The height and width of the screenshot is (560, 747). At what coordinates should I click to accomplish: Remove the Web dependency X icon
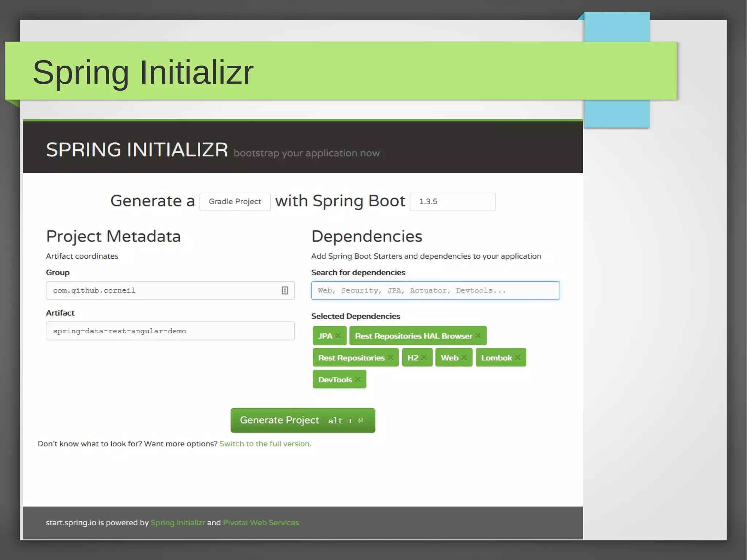coord(464,358)
